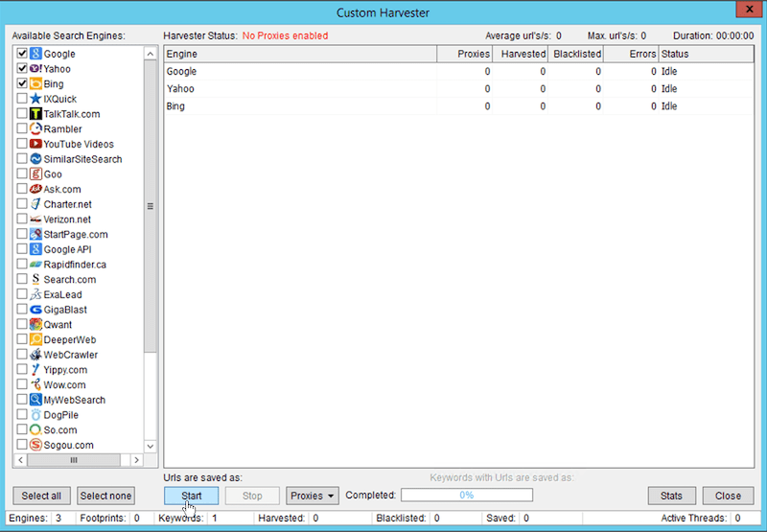Open the Proxies dropdown button
The image size is (767, 532).
313,496
